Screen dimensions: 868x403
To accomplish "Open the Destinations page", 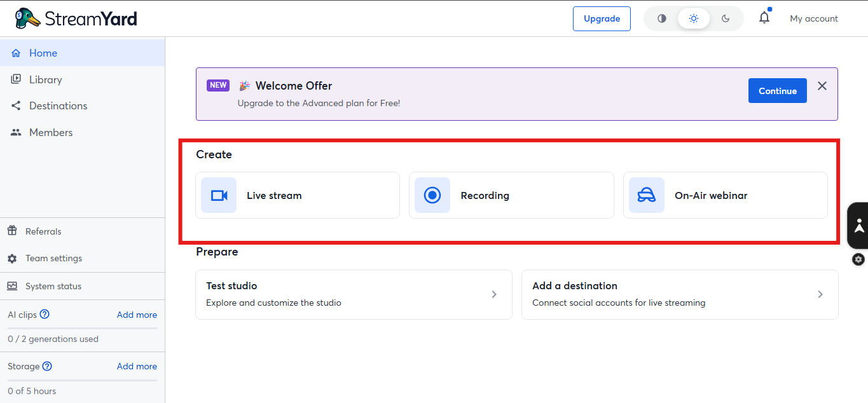I will point(59,106).
